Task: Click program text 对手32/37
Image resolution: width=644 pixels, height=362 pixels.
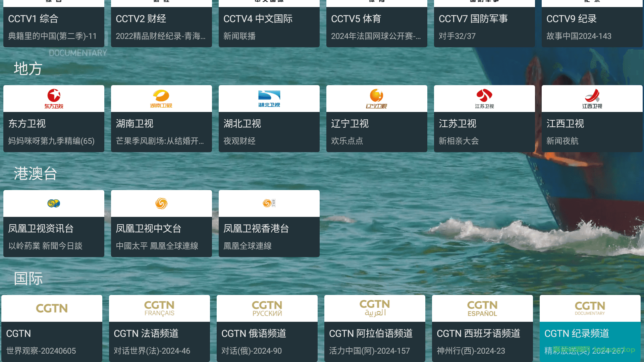Action: tap(457, 36)
